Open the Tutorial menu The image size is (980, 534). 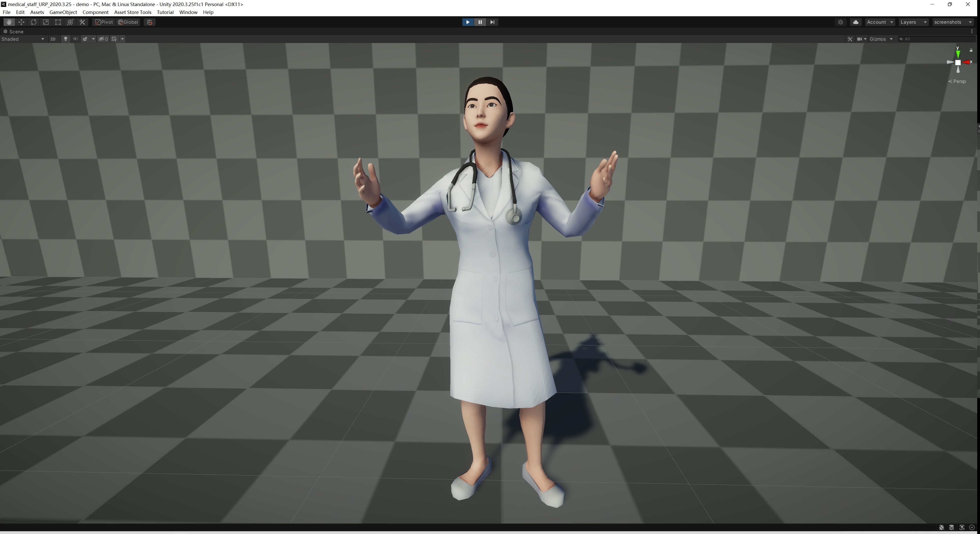[165, 12]
